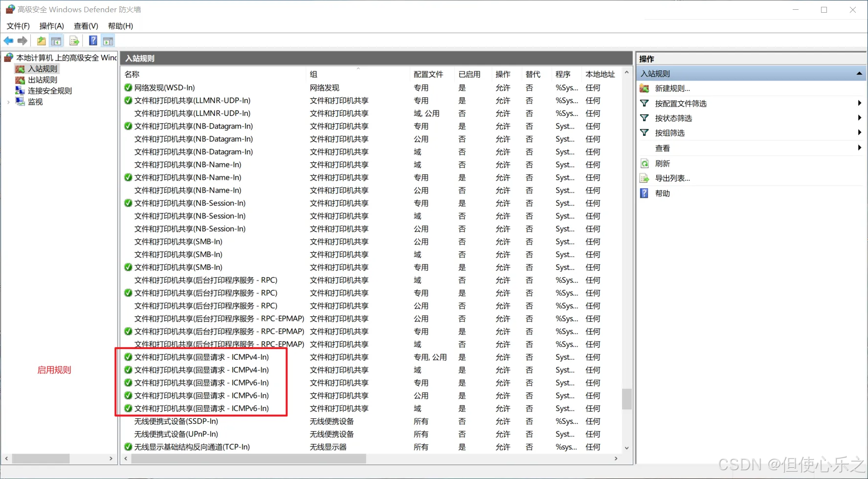Click the rules list scroll up arrow
The height and width of the screenshot is (479, 868).
pos(626,72)
